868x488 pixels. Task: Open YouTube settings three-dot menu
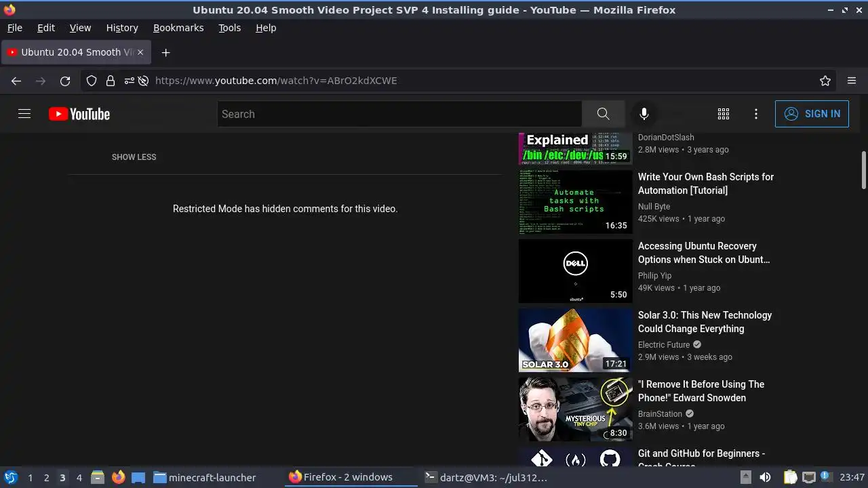point(756,114)
